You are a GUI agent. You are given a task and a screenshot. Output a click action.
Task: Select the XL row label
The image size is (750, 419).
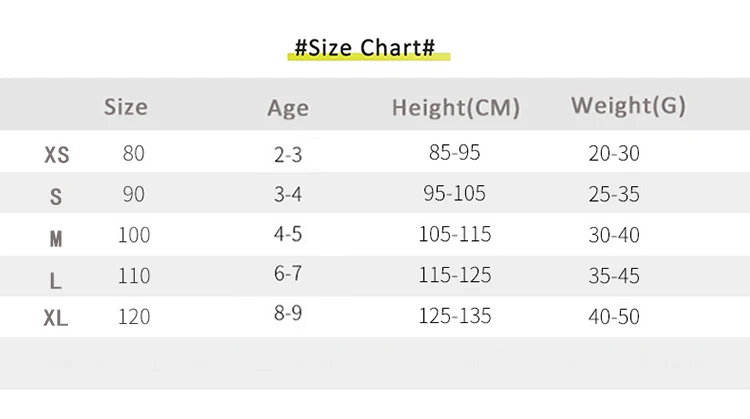coord(56,319)
